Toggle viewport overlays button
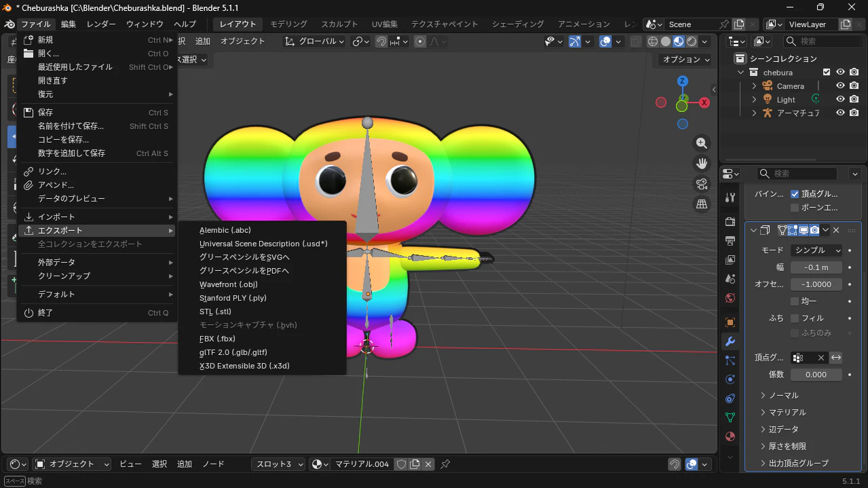This screenshot has height=488, width=868. click(x=605, y=41)
